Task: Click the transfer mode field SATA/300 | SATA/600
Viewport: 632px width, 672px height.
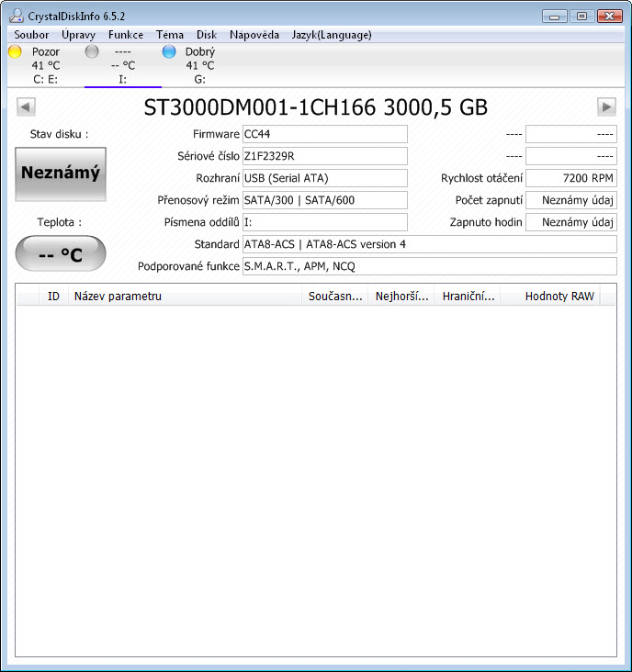Action: pyautogui.click(x=324, y=200)
